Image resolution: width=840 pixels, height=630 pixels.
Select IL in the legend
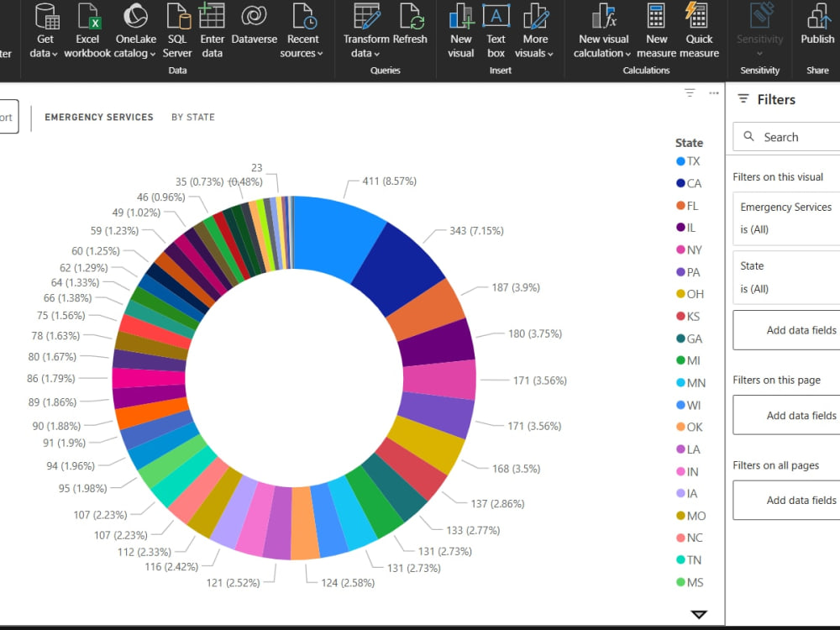(686, 228)
